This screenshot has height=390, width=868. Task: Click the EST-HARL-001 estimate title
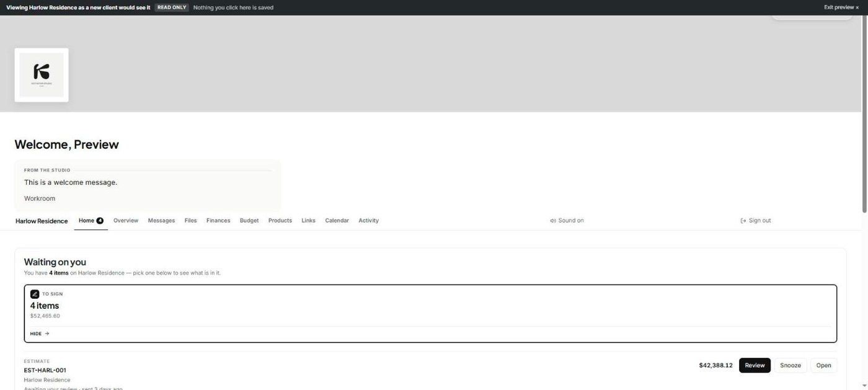click(x=45, y=370)
